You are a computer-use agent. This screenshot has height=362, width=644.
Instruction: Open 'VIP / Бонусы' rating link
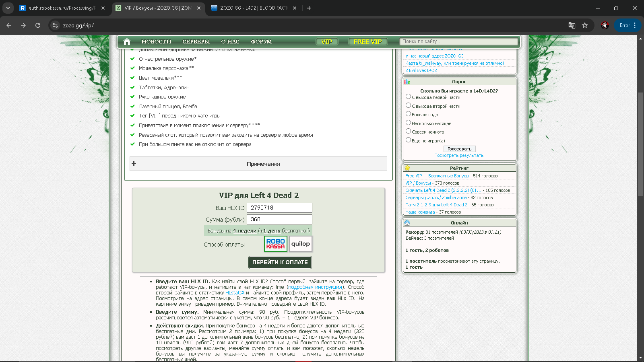pos(418,183)
